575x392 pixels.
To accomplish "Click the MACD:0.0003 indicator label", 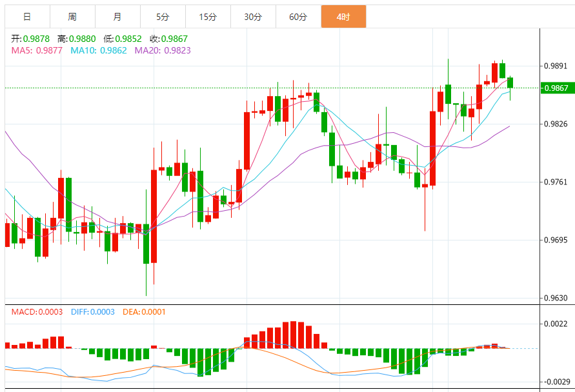I will (37, 312).
